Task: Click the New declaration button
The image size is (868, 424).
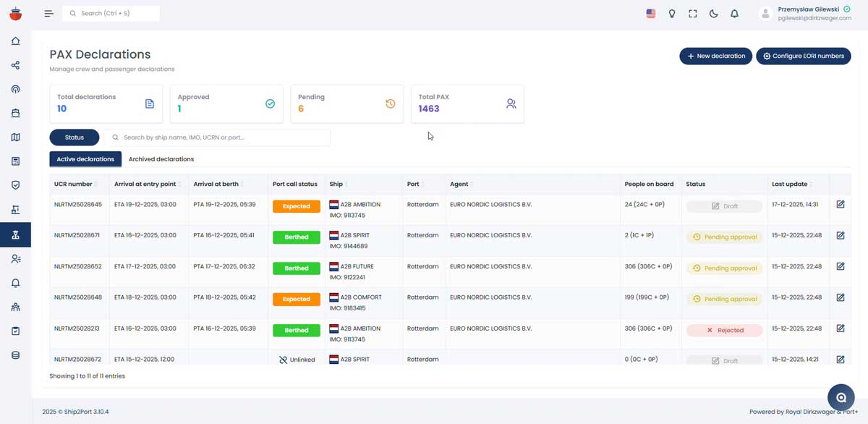Action: 715,56
